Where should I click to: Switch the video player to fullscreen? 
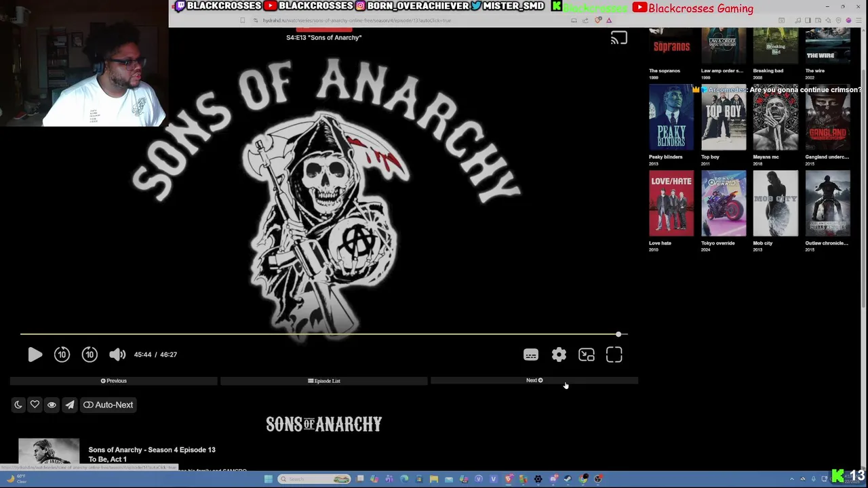[614, 355]
